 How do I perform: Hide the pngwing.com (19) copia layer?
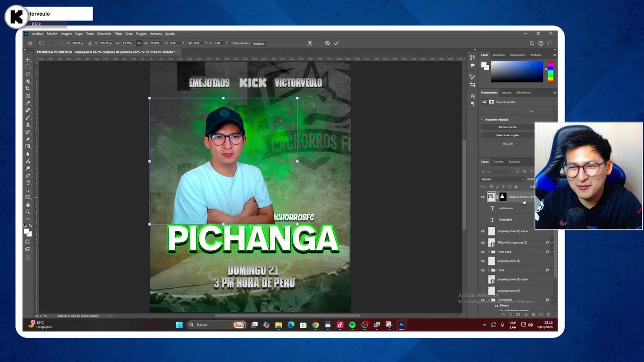pos(482,231)
